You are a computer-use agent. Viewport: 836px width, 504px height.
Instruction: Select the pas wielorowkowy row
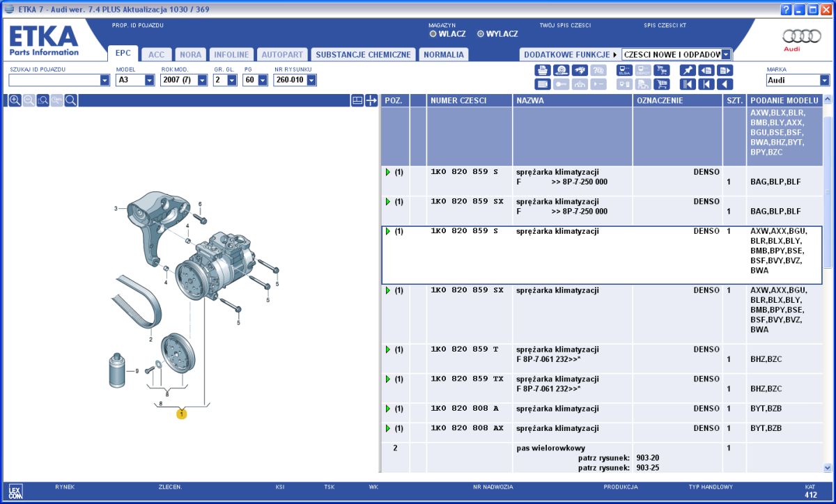point(602,457)
